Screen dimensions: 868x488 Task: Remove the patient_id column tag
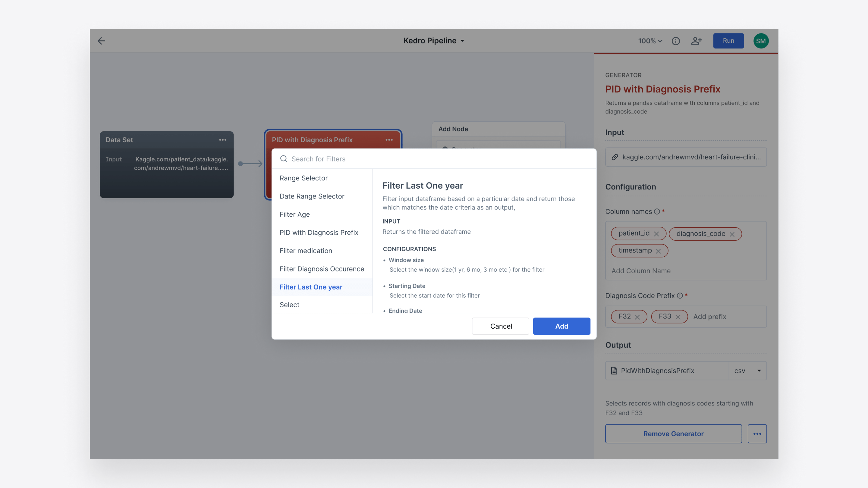[656, 234]
